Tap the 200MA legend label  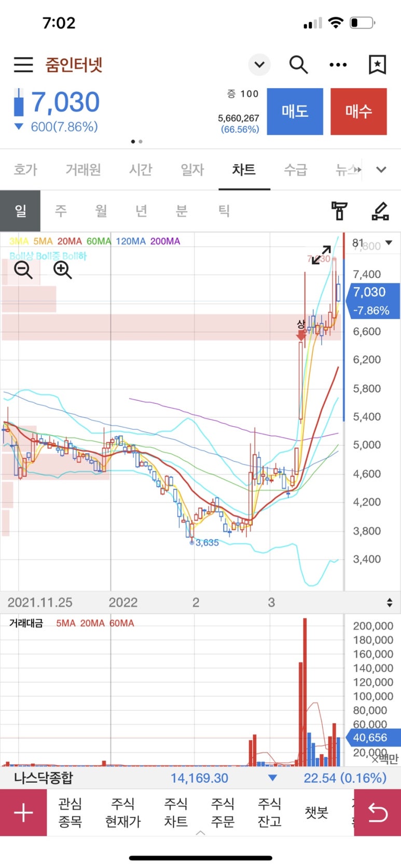(x=165, y=241)
